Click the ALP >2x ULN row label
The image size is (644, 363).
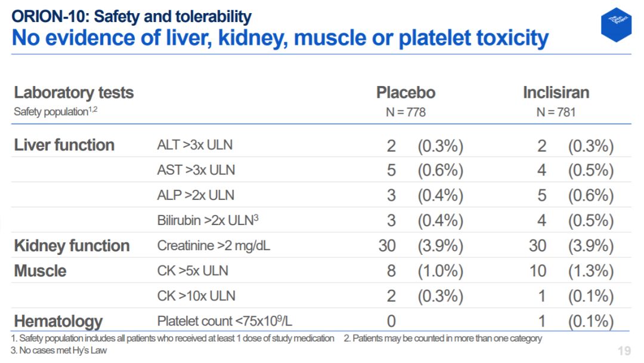(x=196, y=195)
